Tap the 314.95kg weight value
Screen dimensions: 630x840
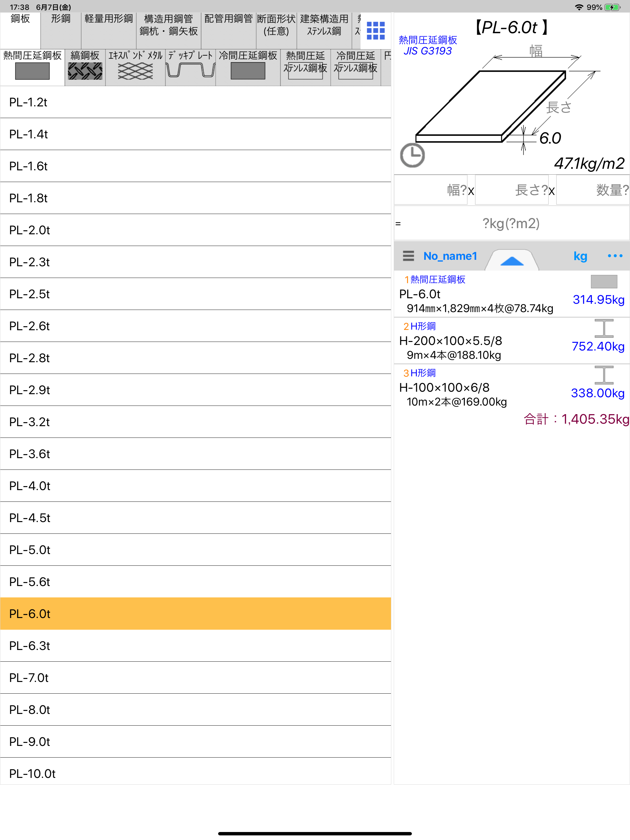(x=598, y=299)
